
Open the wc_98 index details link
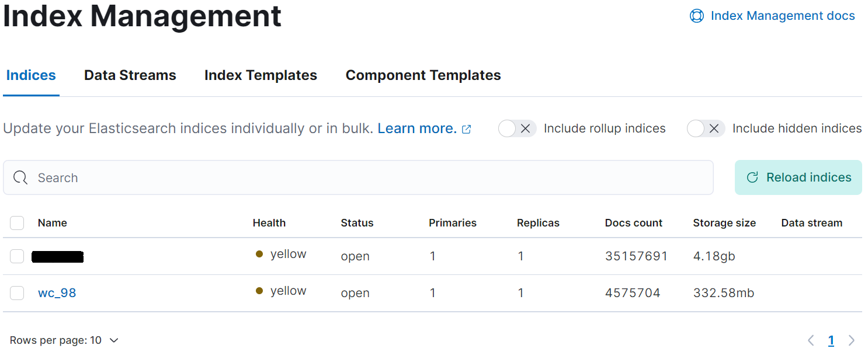(57, 292)
